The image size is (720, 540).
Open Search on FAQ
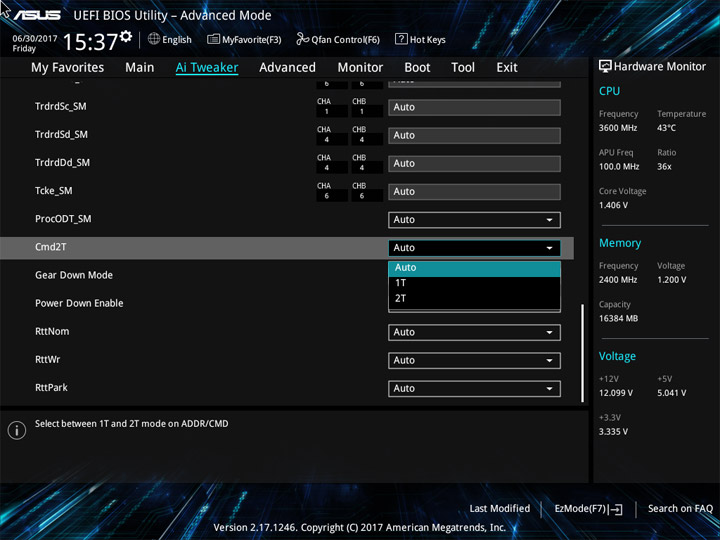[680, 509]
